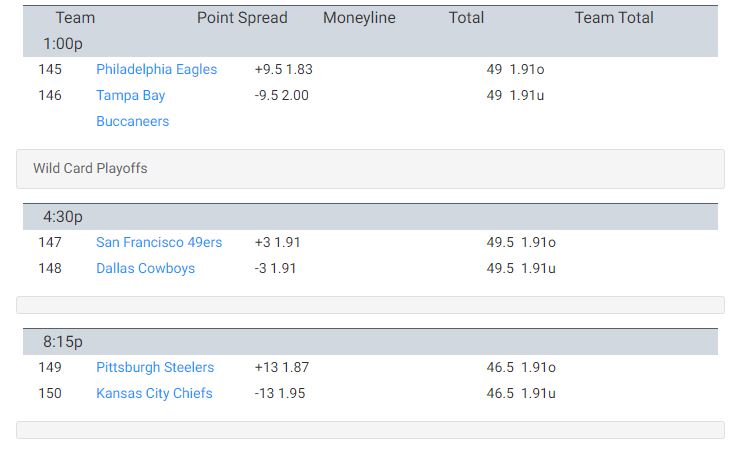Image resolution: width=738 pixels, height=453 pixels.
Task: Select Chiefs -13 1.95 point spread
Action: 280,393
